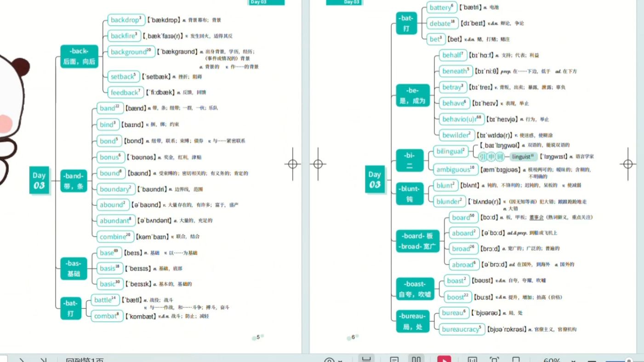
Task: Select the -blunt- root node
Action: tap(410, 194)
